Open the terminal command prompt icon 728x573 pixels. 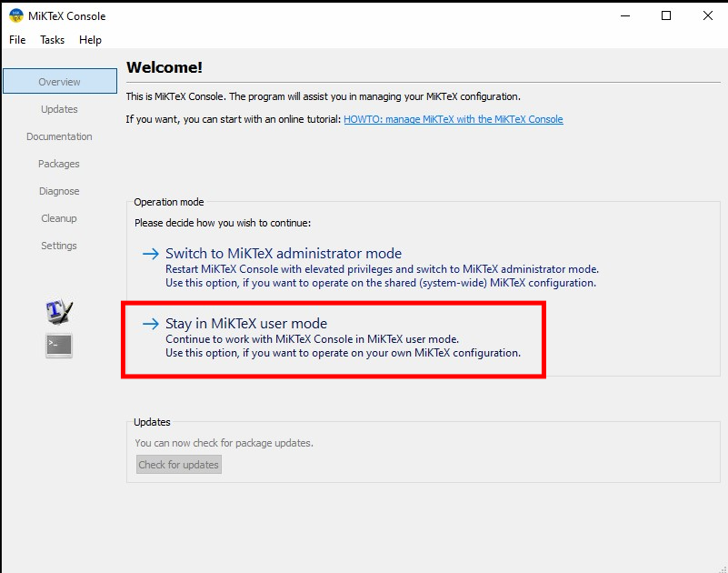[59, 345]
